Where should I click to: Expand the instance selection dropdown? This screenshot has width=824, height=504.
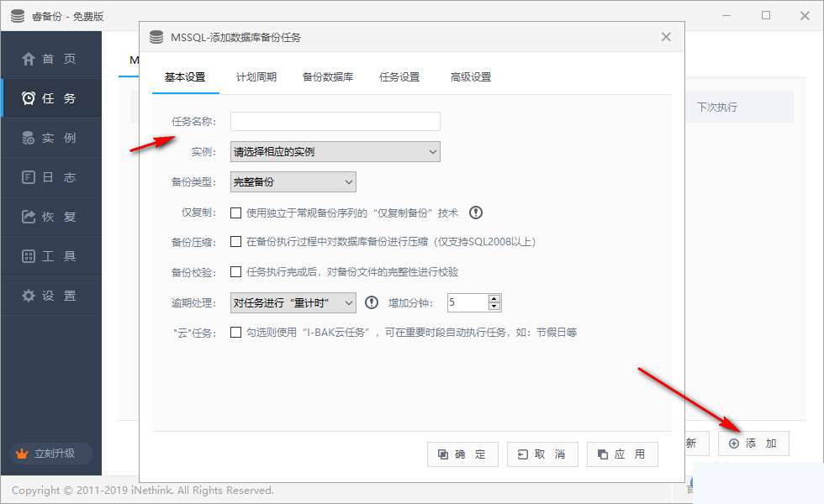point(335,152)
